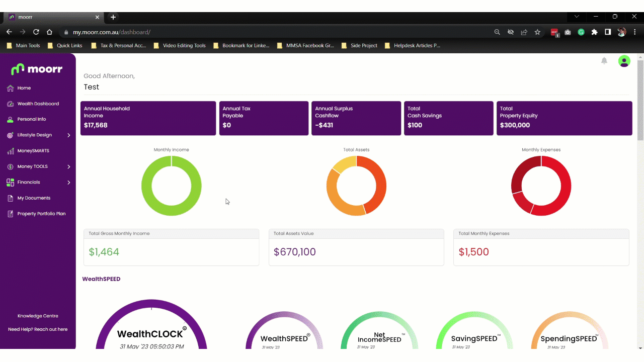This screenshot has width=644, height=362.
Task: Open Side Project bookmark folder
Action: point(359,46)
